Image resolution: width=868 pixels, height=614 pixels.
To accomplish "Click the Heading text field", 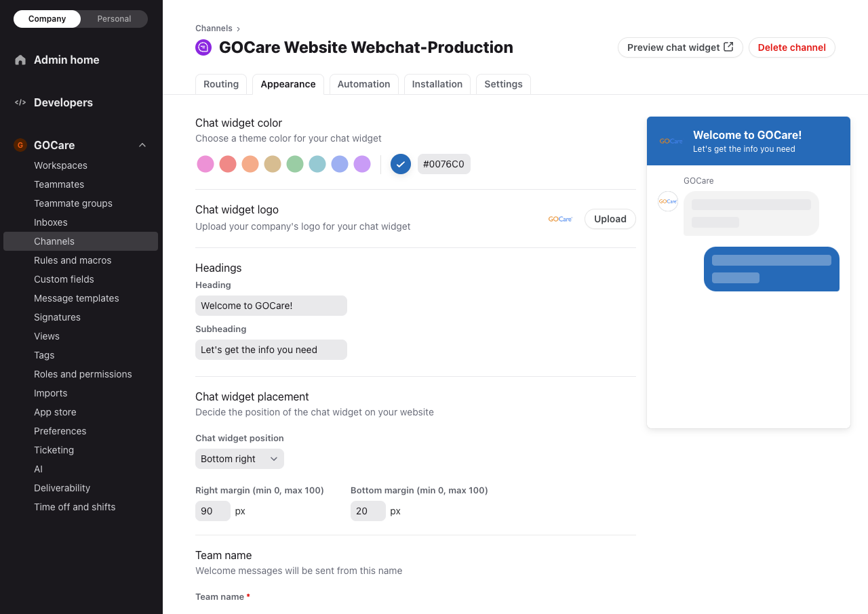I will [x=271, y=306].
